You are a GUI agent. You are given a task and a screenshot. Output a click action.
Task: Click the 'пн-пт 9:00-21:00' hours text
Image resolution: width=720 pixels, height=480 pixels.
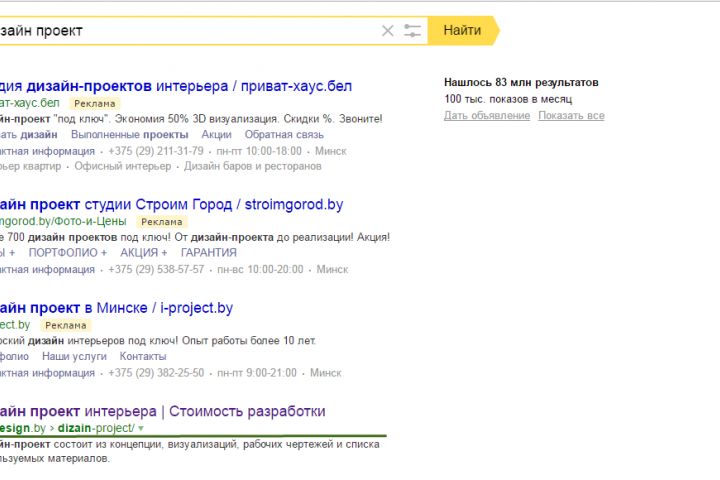pyautogui.click(x=257, y=373)
